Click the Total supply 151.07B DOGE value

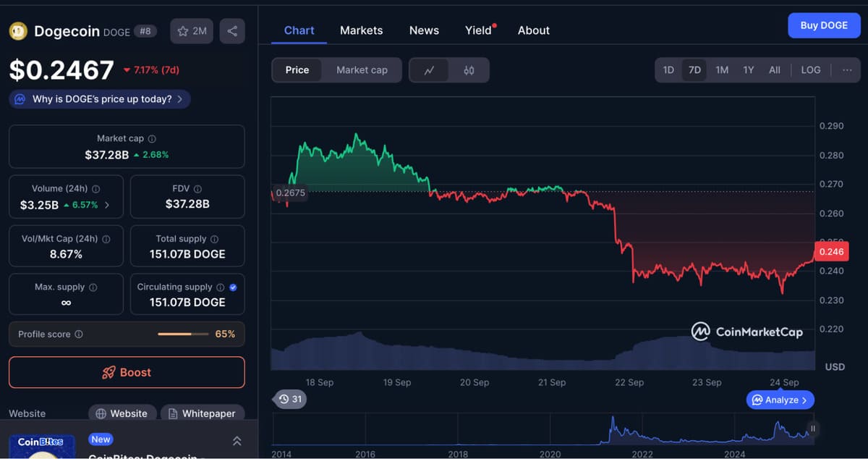(187, 254)
